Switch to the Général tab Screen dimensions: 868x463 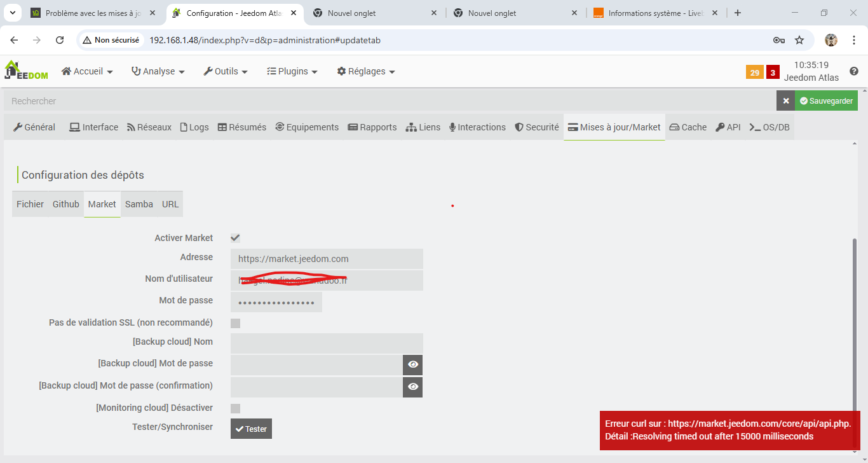(x=34, y=127)
